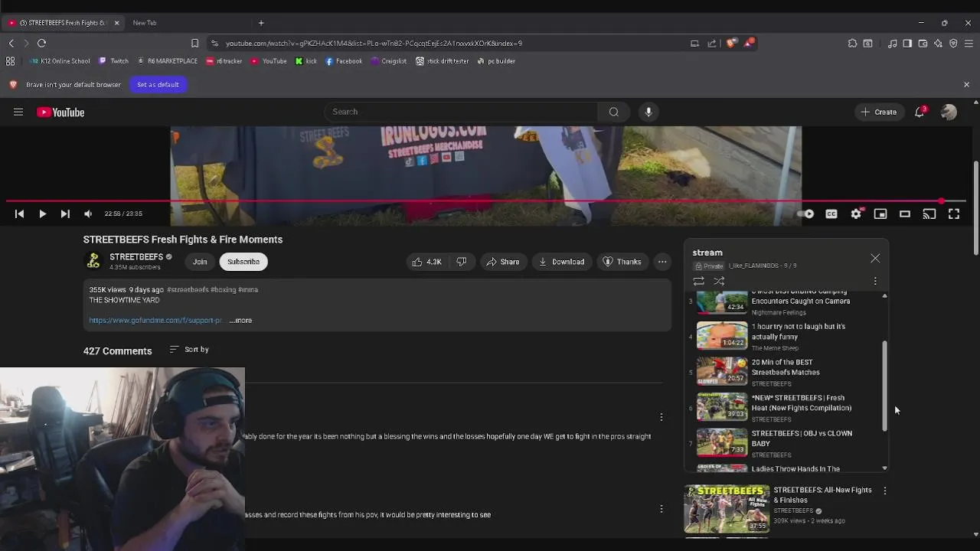Start voice search with the microphone

pos(648,112)
